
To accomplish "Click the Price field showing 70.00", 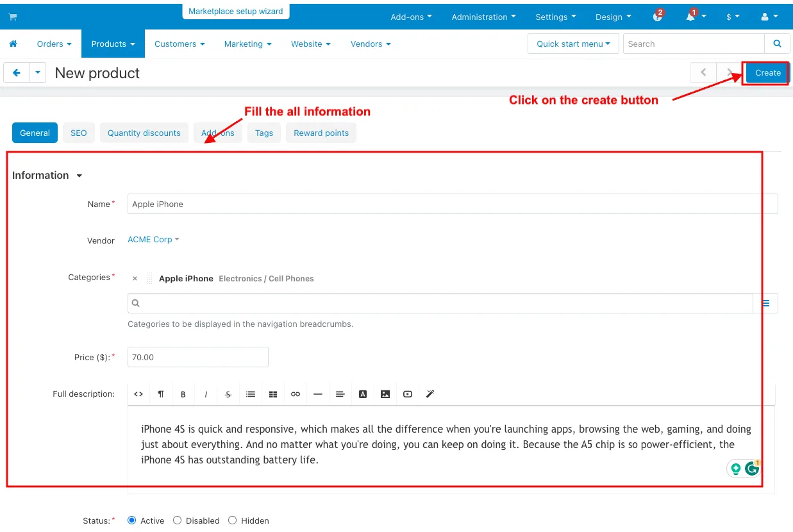I will (198, 357).
